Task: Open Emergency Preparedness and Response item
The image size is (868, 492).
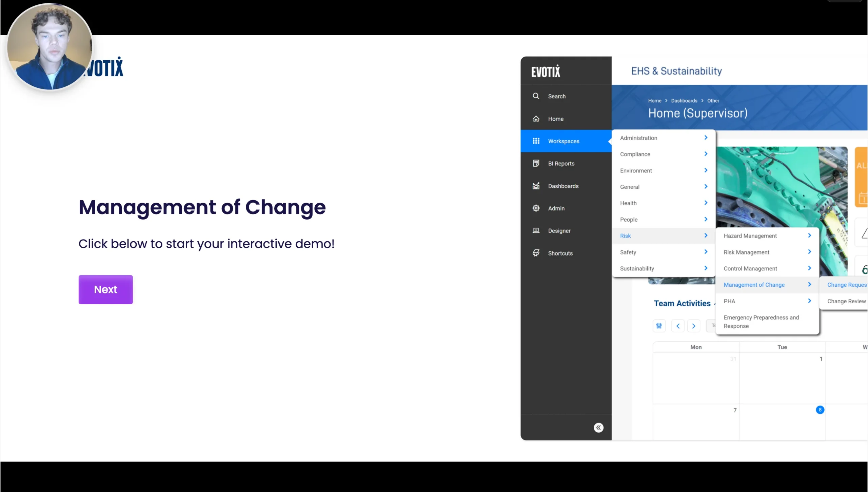Action: click(x=767, y=322)
